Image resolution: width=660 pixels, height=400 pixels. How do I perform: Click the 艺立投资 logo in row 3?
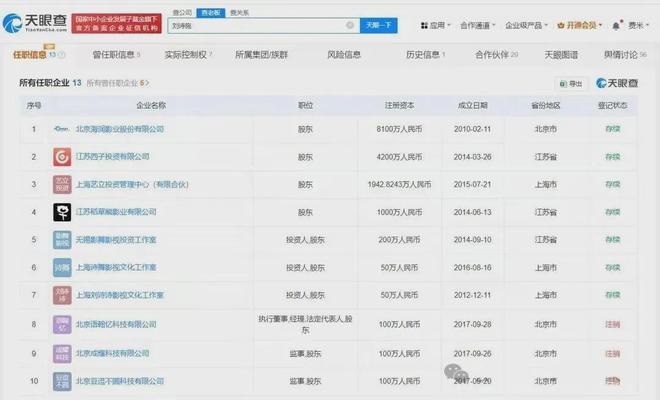coord(62,184)
